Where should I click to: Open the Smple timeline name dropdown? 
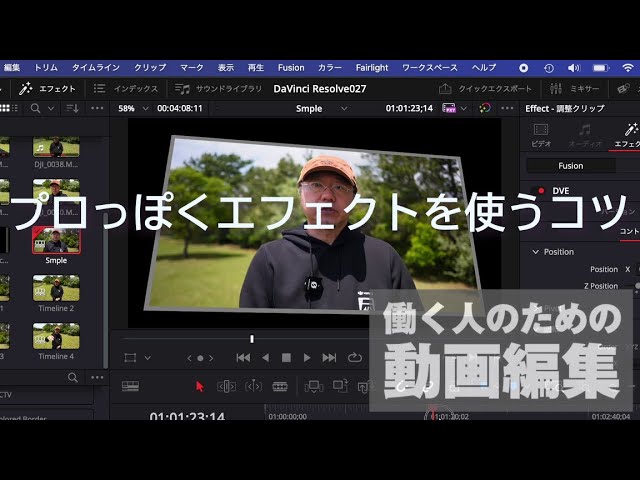pyautogui.click(x=322, y=108)
